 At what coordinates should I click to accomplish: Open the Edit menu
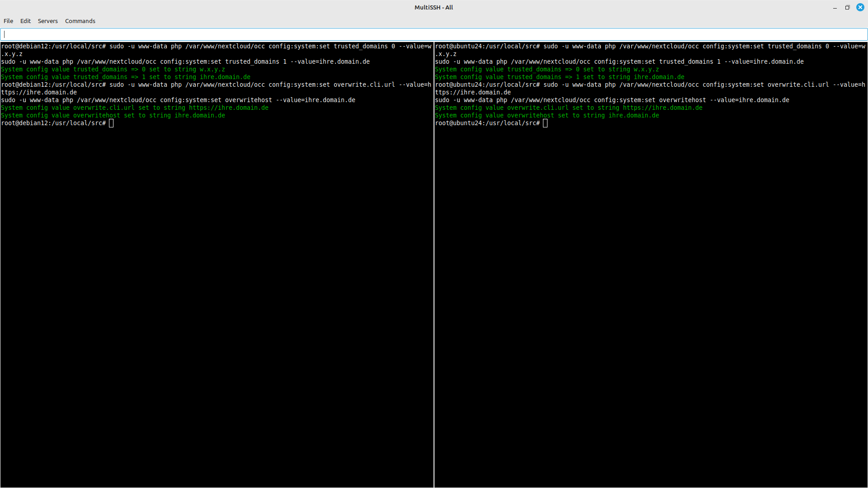tap(25, 21)
